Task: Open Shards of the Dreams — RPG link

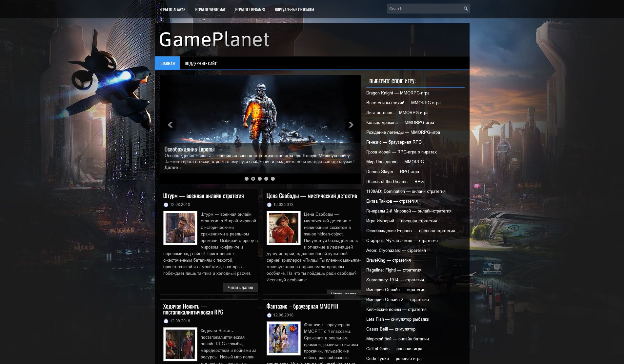Action: 395,181
